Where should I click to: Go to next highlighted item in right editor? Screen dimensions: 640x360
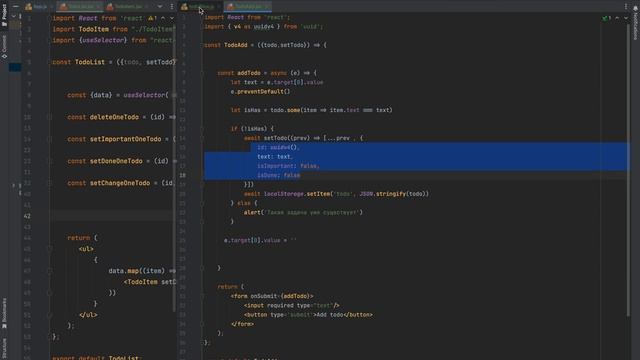[626, 18]
